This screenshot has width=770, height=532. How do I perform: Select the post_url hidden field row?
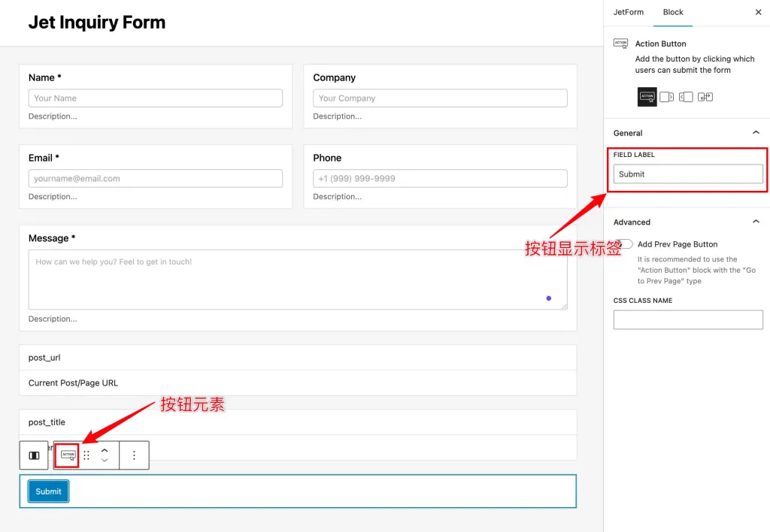(x=298, y=358)
